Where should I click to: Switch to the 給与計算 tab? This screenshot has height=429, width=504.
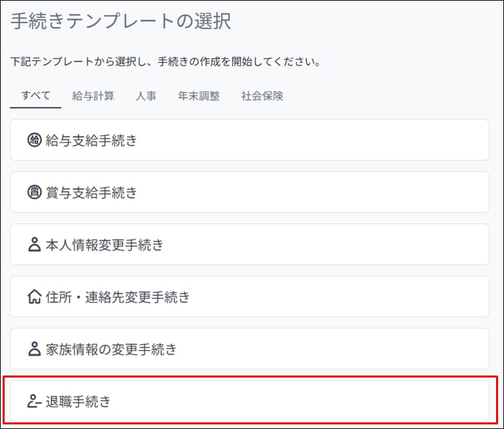[x=93, y=96]
